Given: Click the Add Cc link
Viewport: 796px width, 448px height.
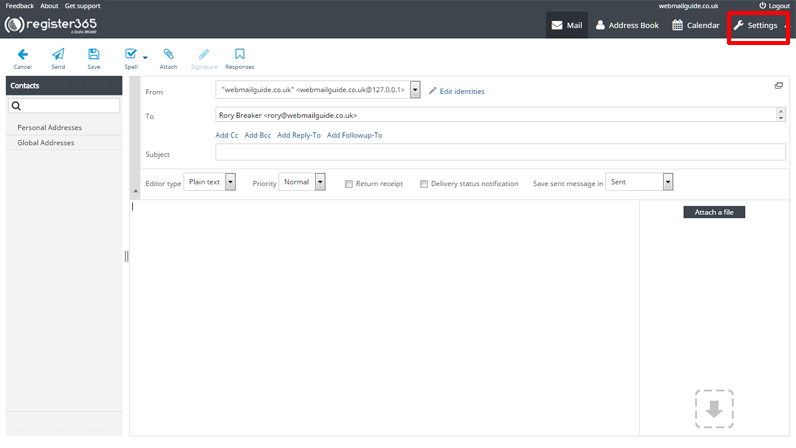Looking at the screenshot, I should pos(226,135).
